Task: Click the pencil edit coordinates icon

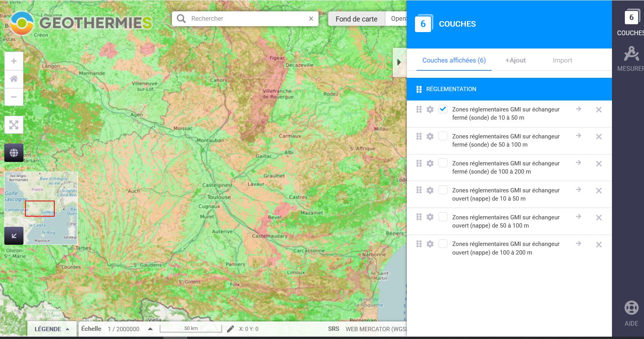Action: pyautogui.click(x=231, y=329)
